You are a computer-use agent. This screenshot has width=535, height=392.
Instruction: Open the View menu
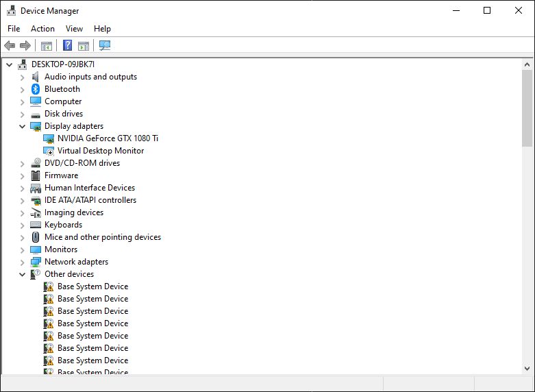(74, 29)
